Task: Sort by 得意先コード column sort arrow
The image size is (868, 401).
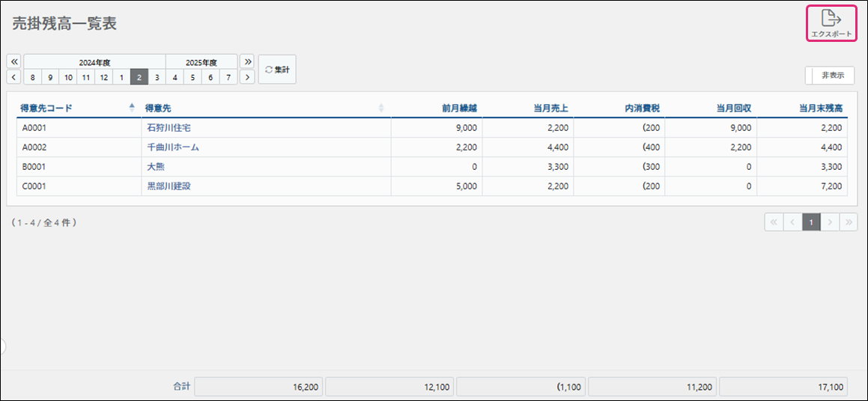Action: click(133, 108)
